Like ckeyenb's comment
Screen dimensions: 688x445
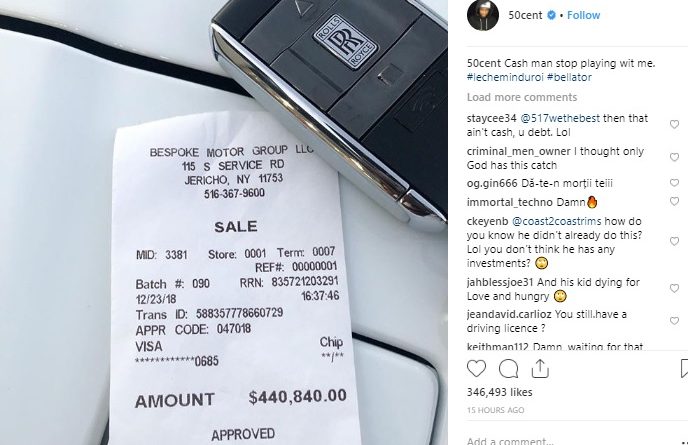point(674,241)
